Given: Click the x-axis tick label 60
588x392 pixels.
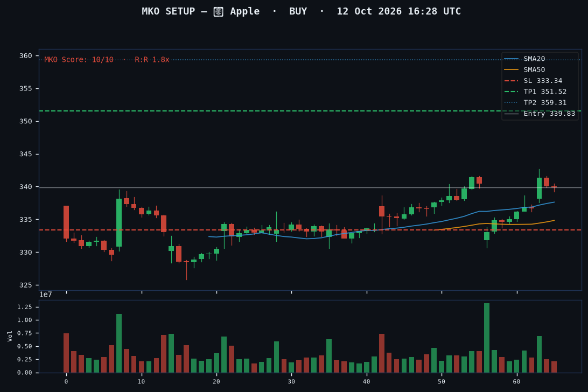Looking at the screenshot, I should [516, 381].
